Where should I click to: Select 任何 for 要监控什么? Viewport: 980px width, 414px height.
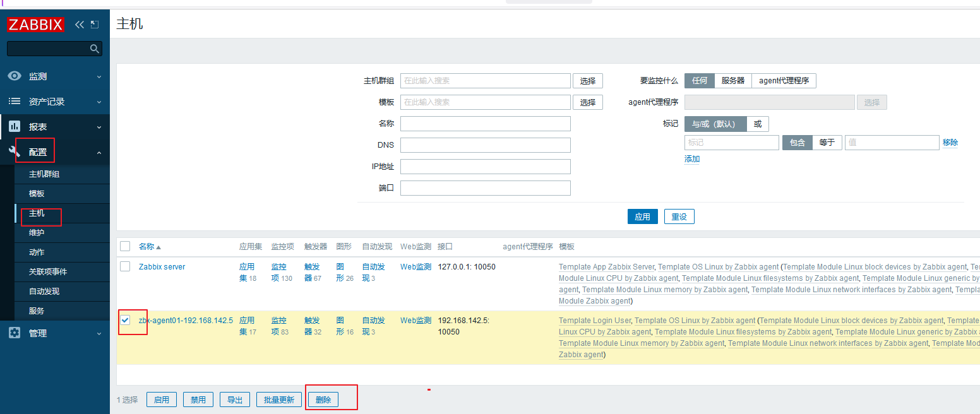point(700,81)
